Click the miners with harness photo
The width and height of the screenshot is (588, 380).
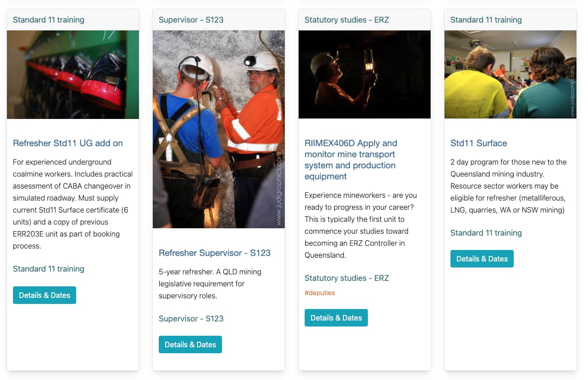(x=219, y=129)
